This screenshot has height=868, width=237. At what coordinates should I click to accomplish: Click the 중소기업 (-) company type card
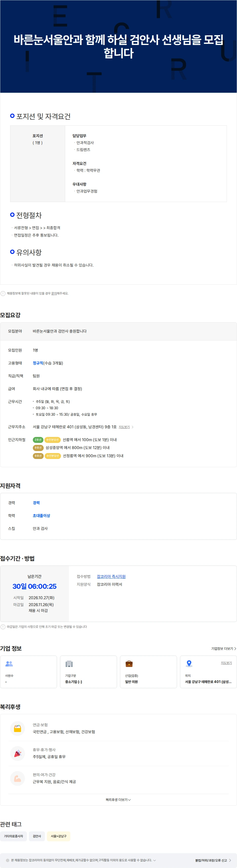[88, 672]
